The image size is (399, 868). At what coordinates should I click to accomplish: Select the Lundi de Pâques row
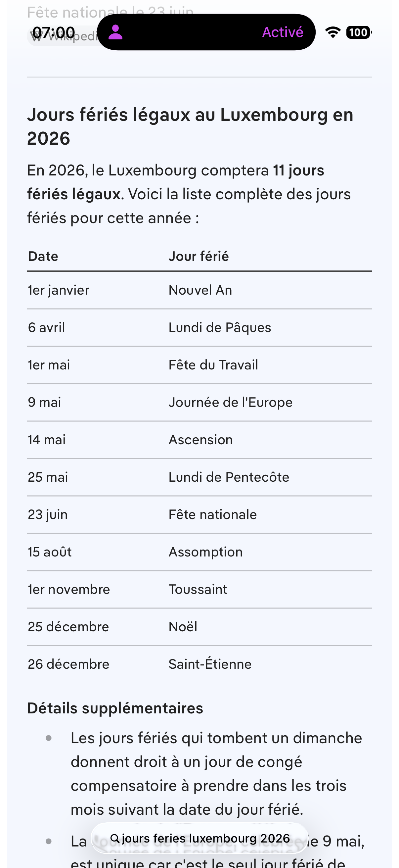[199, 327]
